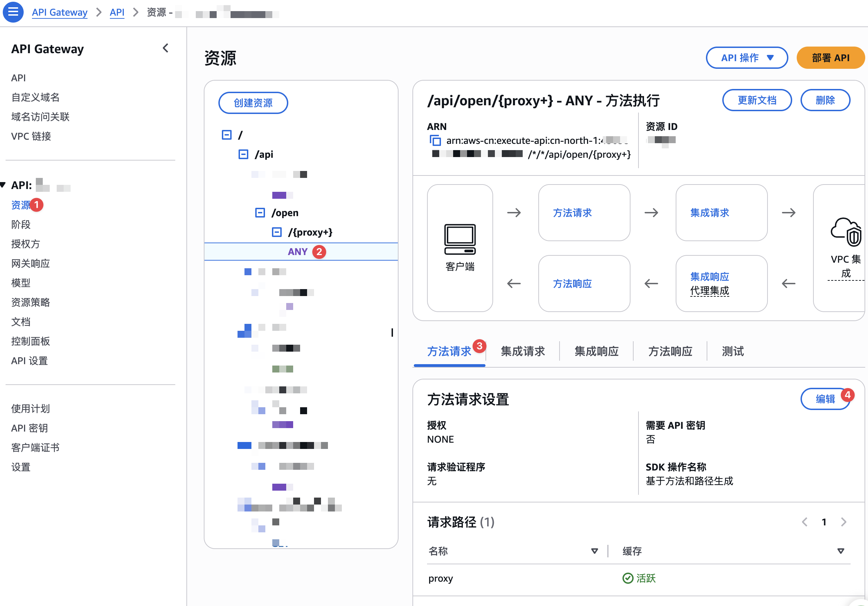Image resolution: width=868 pixels, height=606 pixels.
Task: Click the 创建资源 button
Action: pos(253,103)
